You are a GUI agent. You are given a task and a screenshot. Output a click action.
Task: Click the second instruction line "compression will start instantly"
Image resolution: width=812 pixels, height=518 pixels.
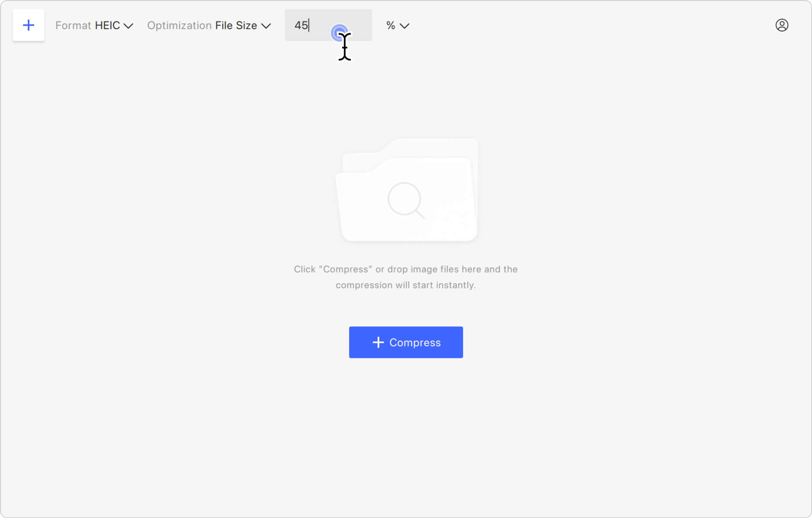(406, 285)
